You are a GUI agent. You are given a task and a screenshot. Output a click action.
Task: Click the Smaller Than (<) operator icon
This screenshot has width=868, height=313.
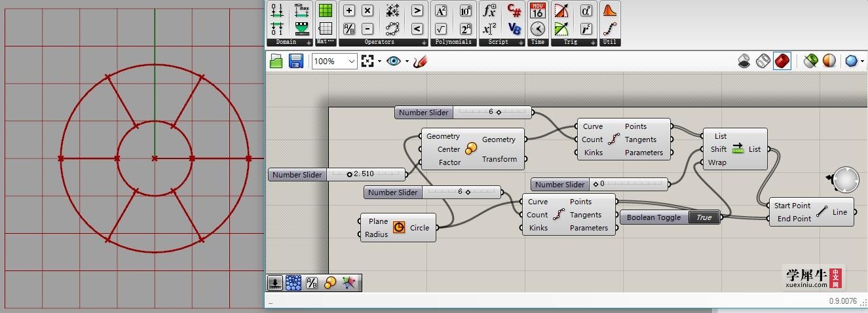tap(417, 29)
